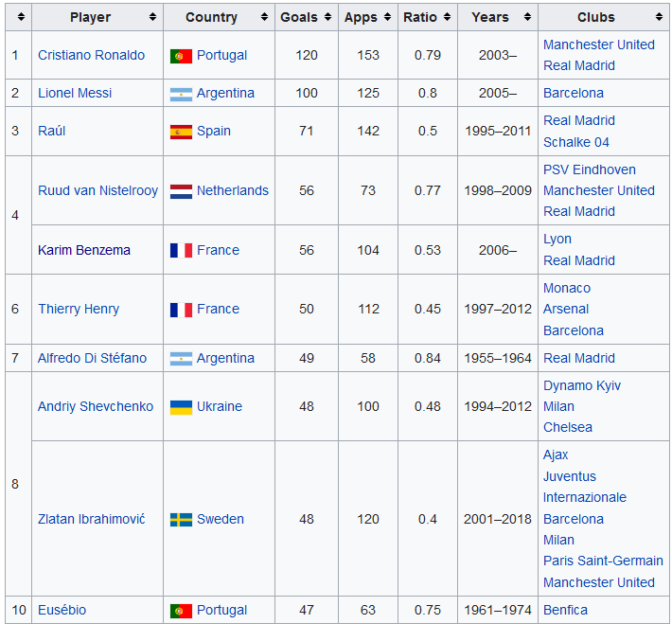
Task: Open Benfica club link
Action: pyautogui.click(x=565, y=610)
